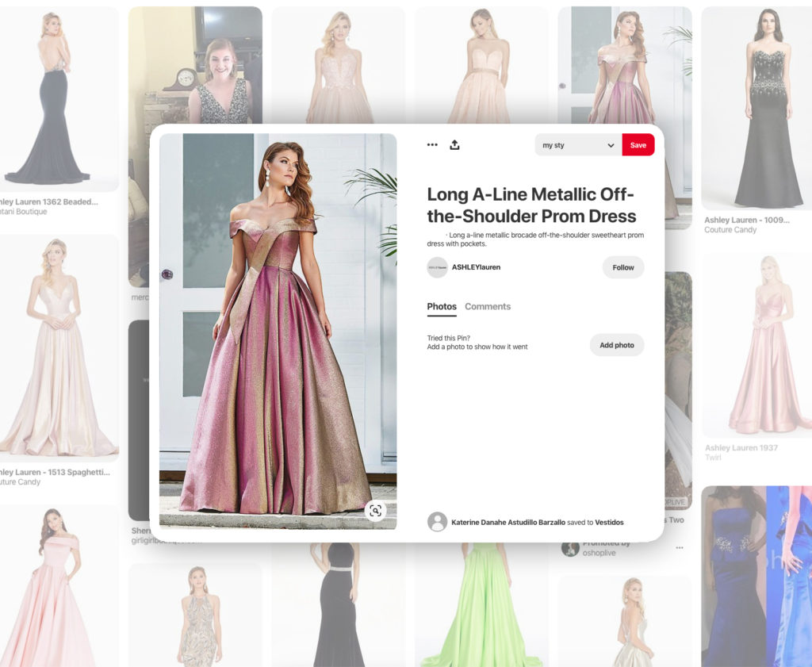Click the share/upload pin icon

pos(454,145)
